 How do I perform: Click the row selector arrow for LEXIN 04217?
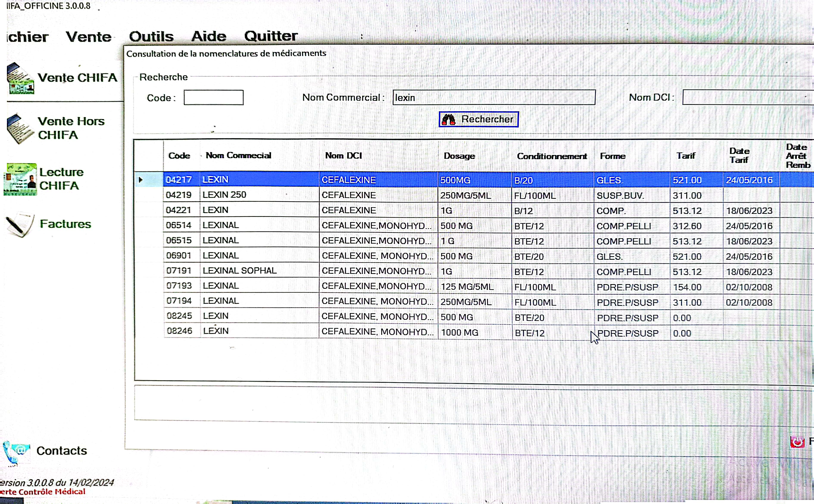coord(141,180)
